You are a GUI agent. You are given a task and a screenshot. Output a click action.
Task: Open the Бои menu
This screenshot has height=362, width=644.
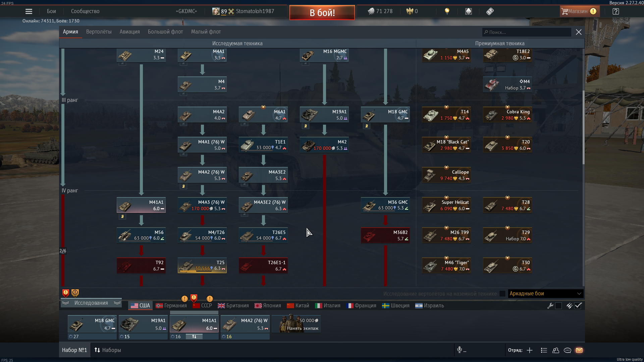click(51, 11)
